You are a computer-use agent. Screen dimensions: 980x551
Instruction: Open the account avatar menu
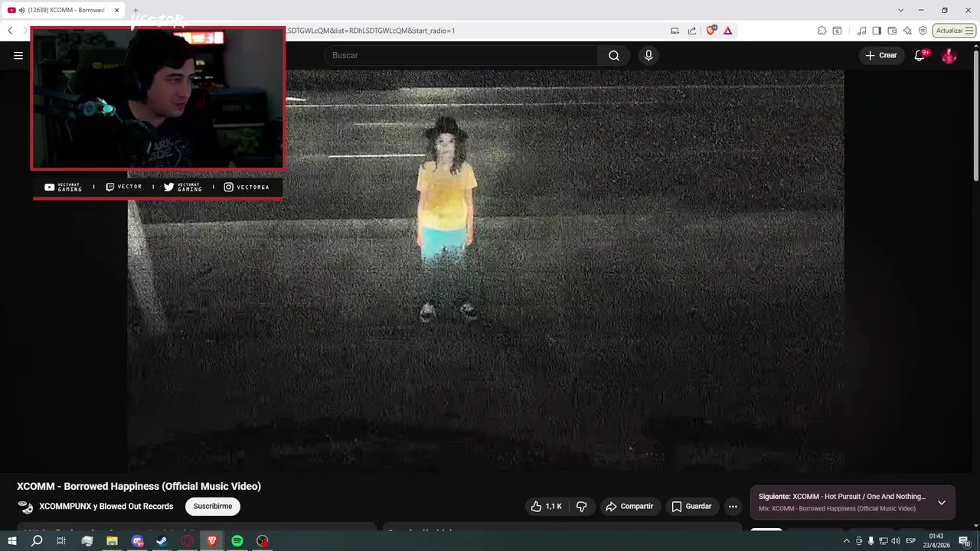(x=949, y=55)
